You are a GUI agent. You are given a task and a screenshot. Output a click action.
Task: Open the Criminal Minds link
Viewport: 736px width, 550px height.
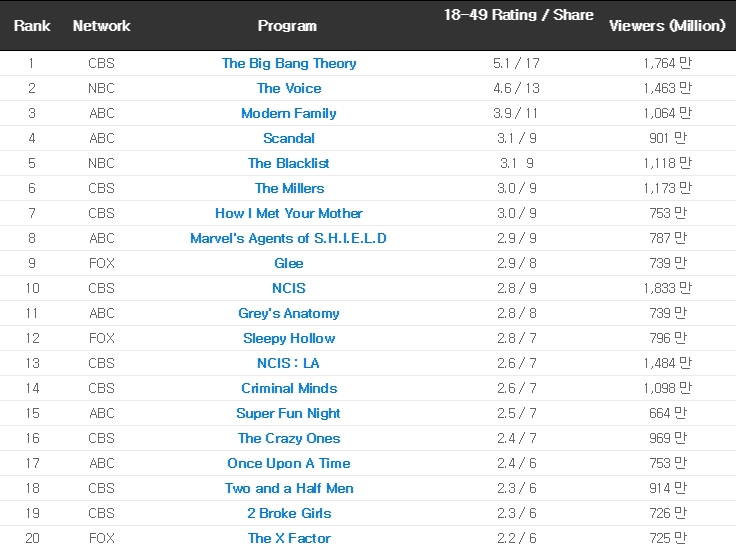[x=289, y=388]
